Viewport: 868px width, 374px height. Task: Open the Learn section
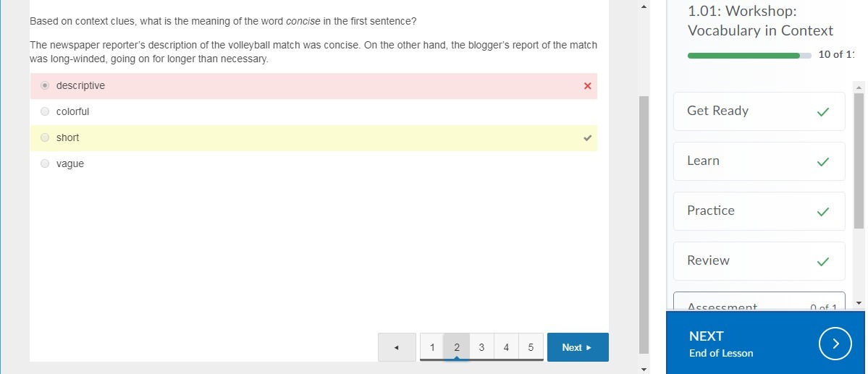tap(759, 161)
